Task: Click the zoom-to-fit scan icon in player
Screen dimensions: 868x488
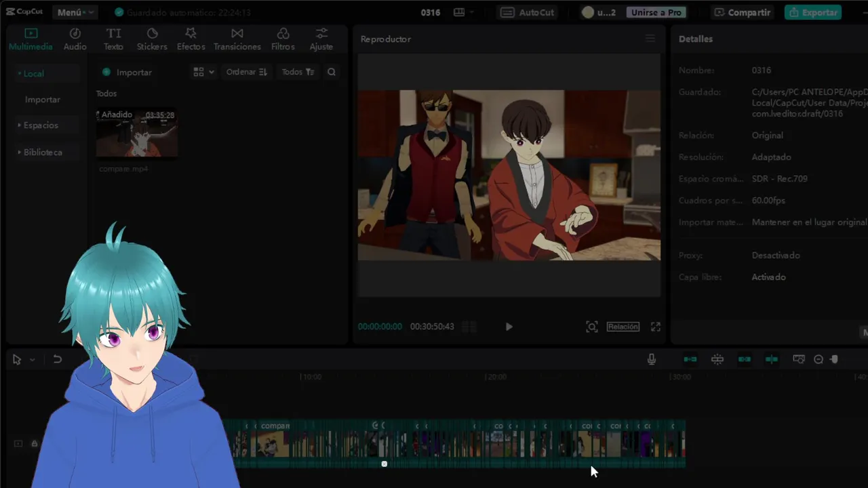Action: pos(592,327)
